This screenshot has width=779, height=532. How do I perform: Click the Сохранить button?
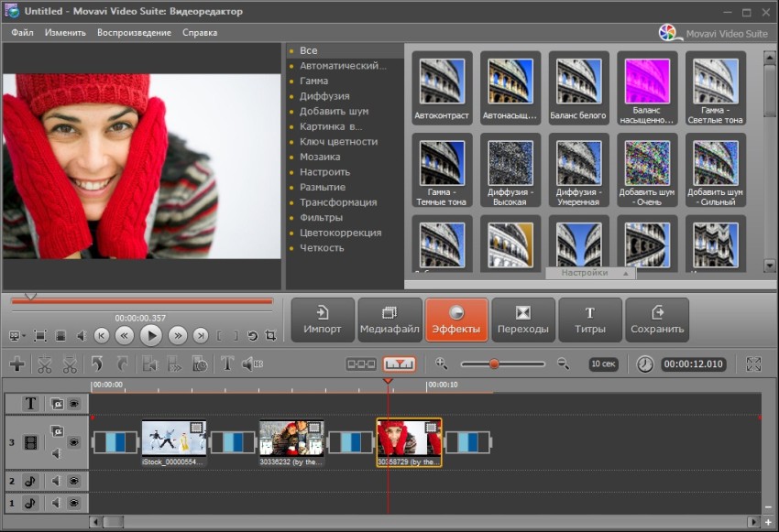(657, 320)
